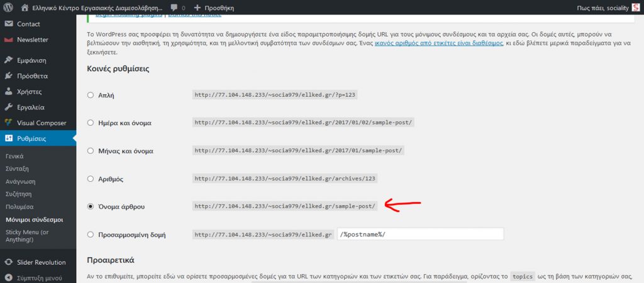Open the + Προσθήκη menu in the admin bar
The width and height of the screenshot is (644, 283).
pyautogui.click(x=214, y=8)
